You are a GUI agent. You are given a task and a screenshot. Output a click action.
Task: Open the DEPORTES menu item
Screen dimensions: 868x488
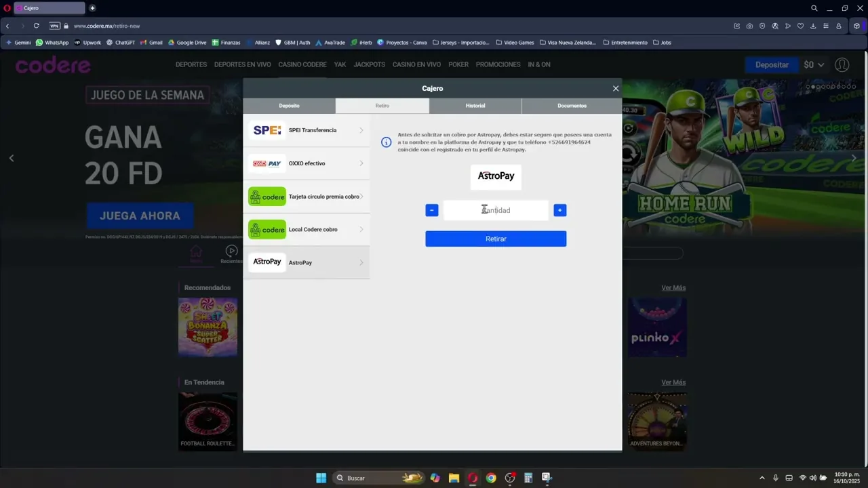click(x=191, y=64)
